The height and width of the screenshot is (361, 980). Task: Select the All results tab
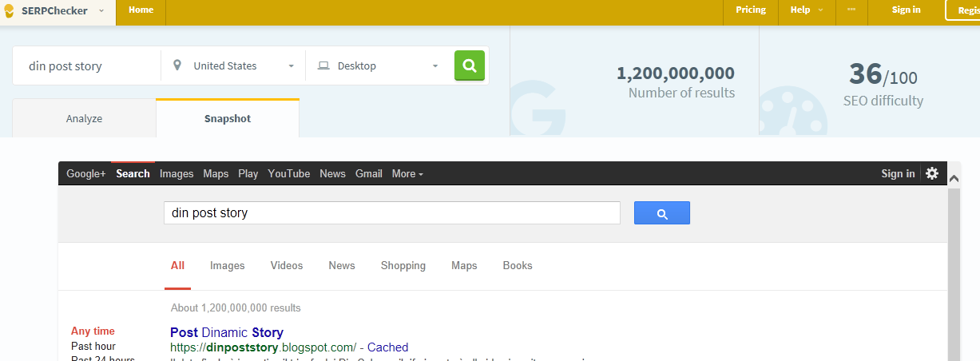point(177,265)
